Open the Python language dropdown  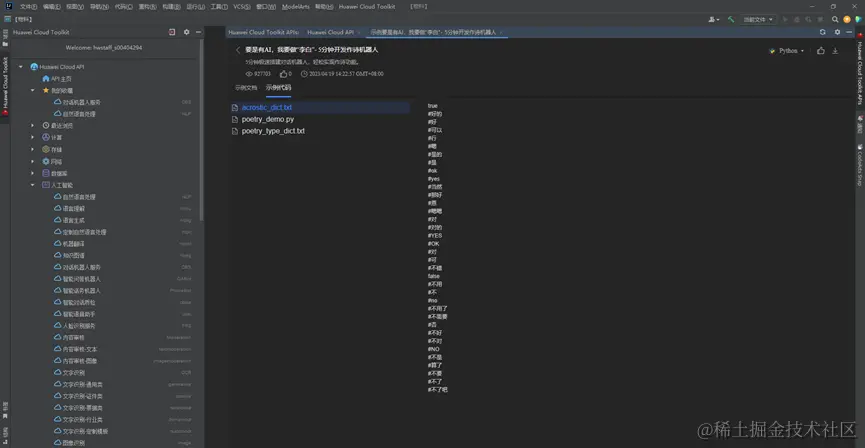point(787,51)
